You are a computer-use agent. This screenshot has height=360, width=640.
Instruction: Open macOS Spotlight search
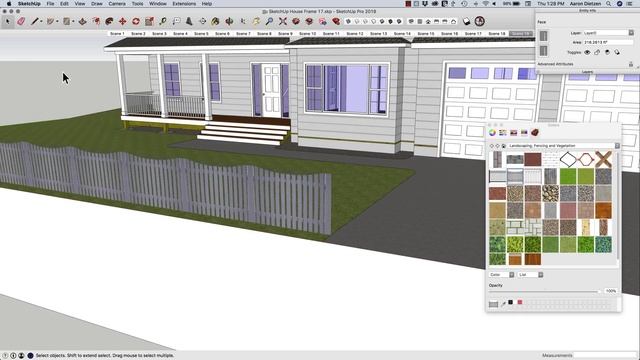[609, 4]
